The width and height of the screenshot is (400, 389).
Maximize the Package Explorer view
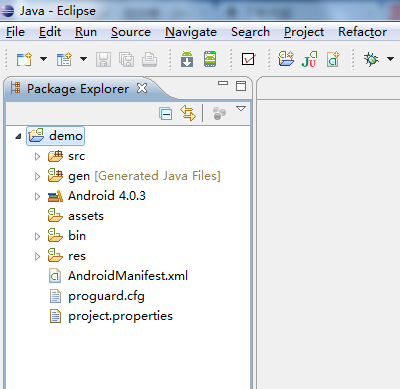coord(241,86)
